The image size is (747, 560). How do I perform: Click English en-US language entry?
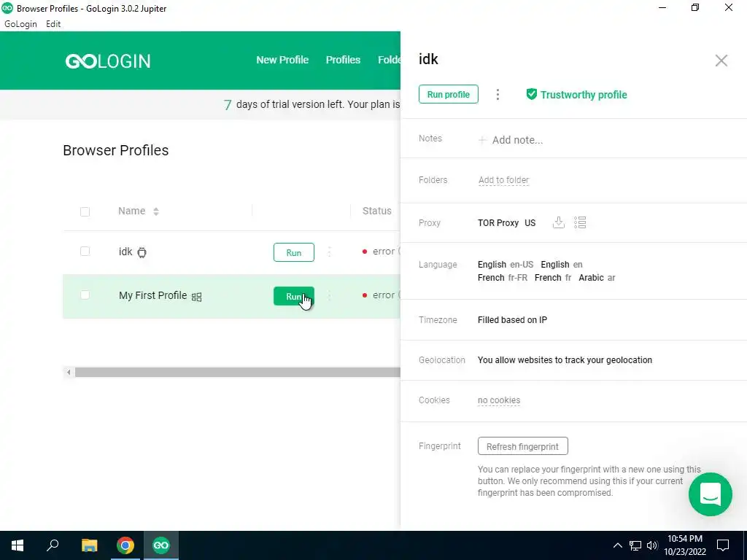(x=506, y=264)
